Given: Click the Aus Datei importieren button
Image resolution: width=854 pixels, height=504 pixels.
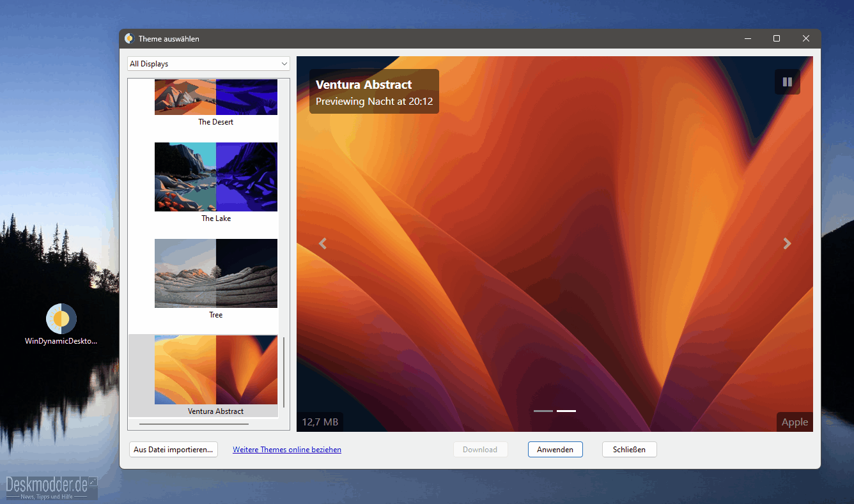Looking at the screenshot, I should (173, 450).
